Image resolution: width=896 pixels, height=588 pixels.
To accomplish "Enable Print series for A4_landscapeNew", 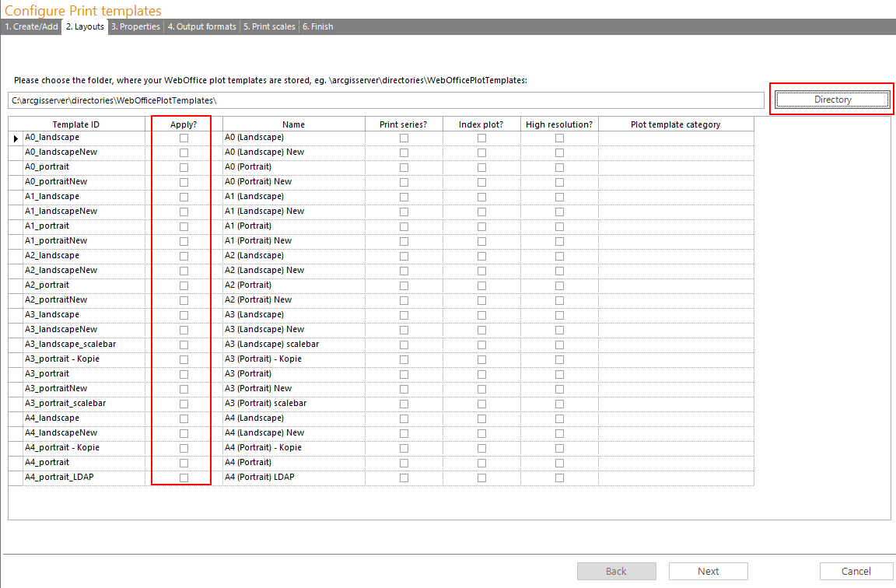I will [x=404, y=433].
